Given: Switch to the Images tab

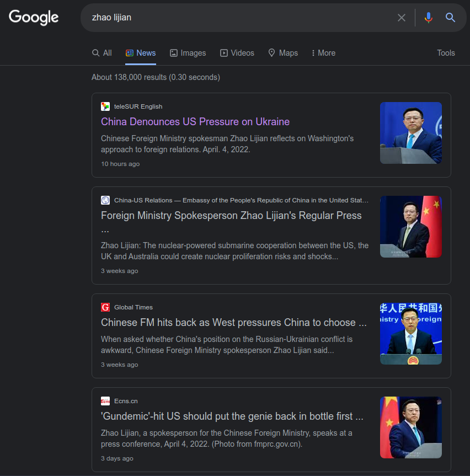Looking at the screenshot, I should (x=188, y=53).
